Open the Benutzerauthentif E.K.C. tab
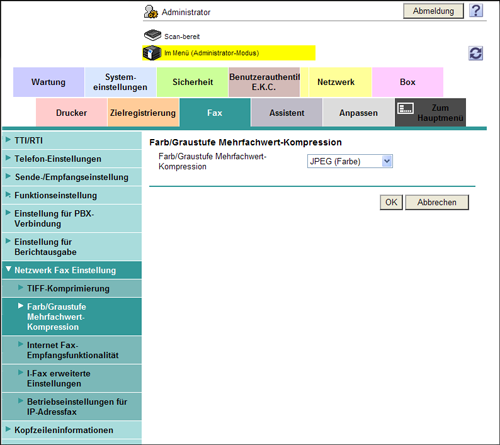The image size is (500, 445). [x=264, y=82]
